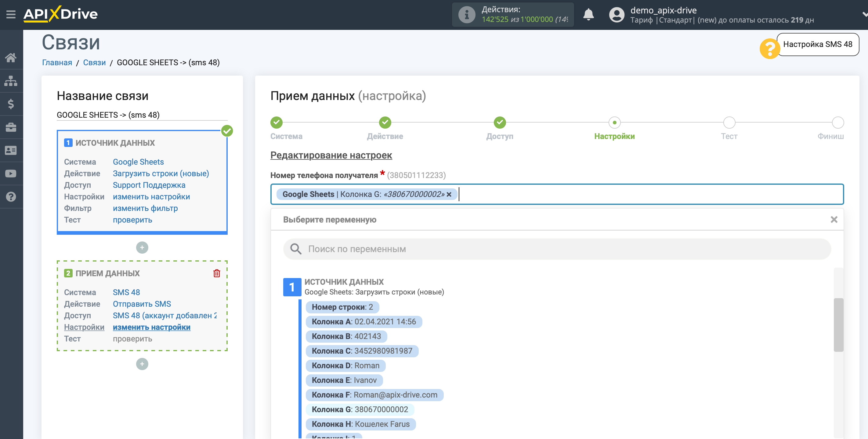Open SMS 48 account access link
The image size is (868, 439).
point(165,316)
